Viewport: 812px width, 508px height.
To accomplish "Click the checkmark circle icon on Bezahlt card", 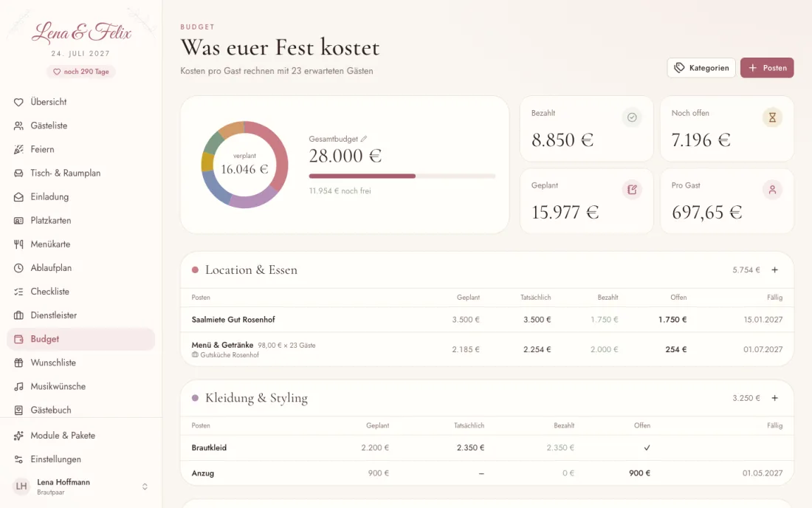I will pos(632,117).
